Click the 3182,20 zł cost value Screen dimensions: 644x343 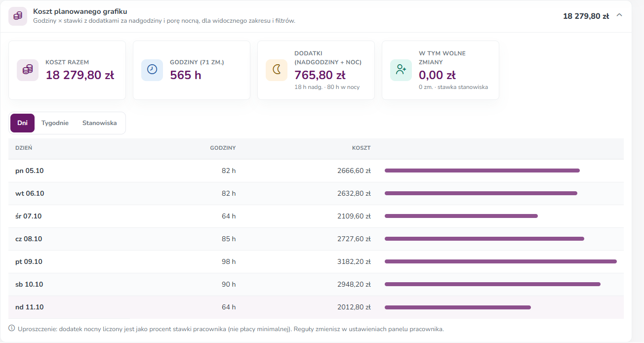[x=354, y=261]
